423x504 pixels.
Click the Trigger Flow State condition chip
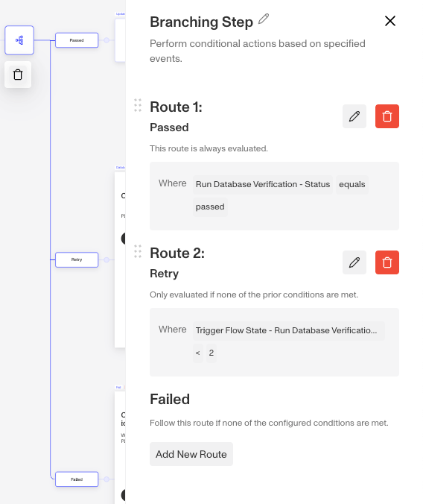[x=288, y=331]
